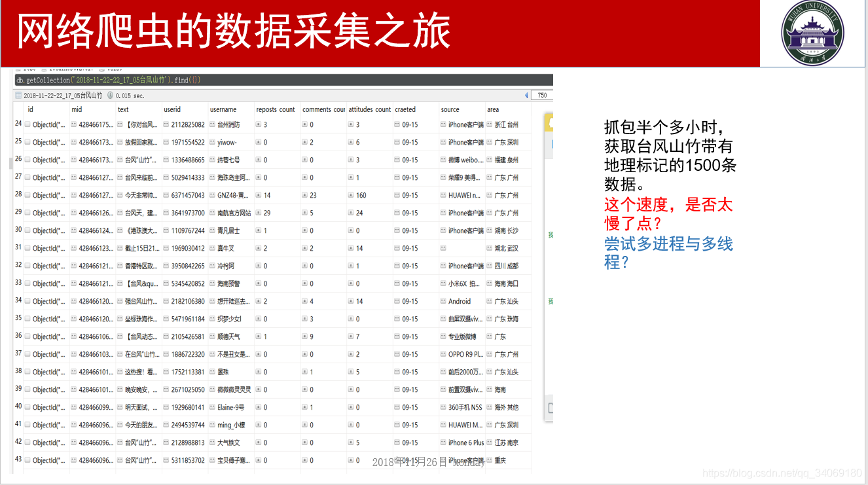Select area cell '江苏 南京'
Screen dimensions: 868x485
click(x=506, y=442)
